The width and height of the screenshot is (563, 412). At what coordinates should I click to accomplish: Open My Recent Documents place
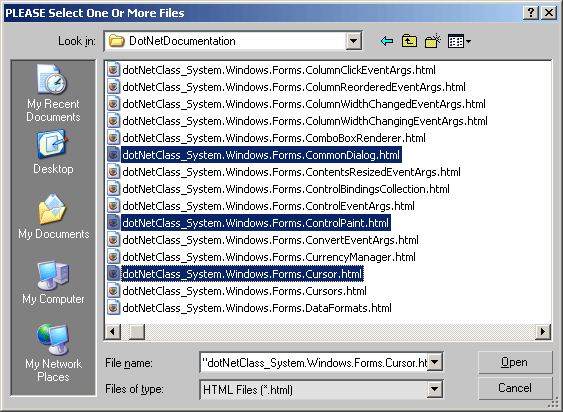(53, 93)
